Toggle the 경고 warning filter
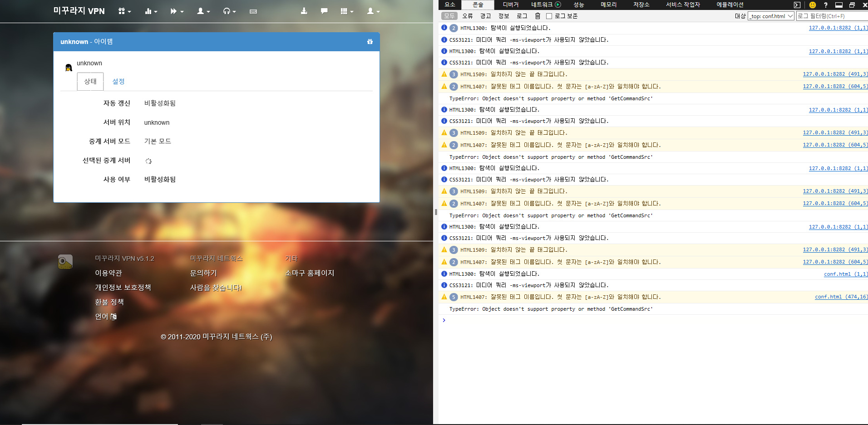This screenshot has width=868, height=425. (486, 16)
